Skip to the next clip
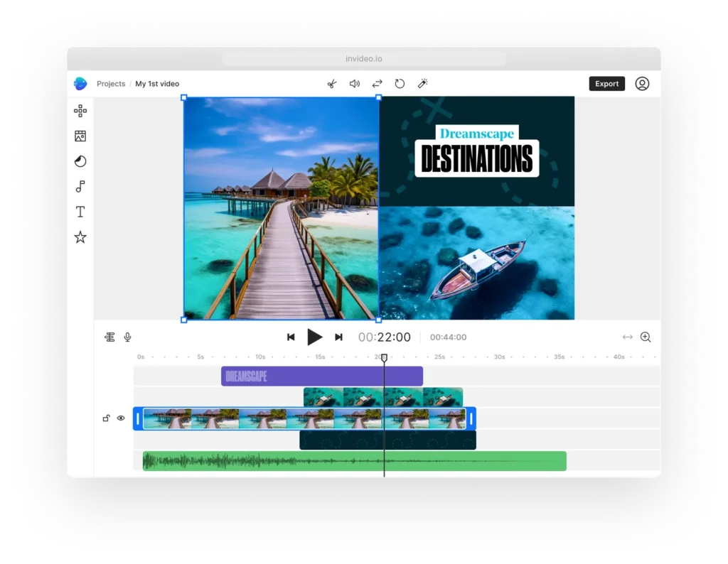The image size is (728, 564). 338,337
